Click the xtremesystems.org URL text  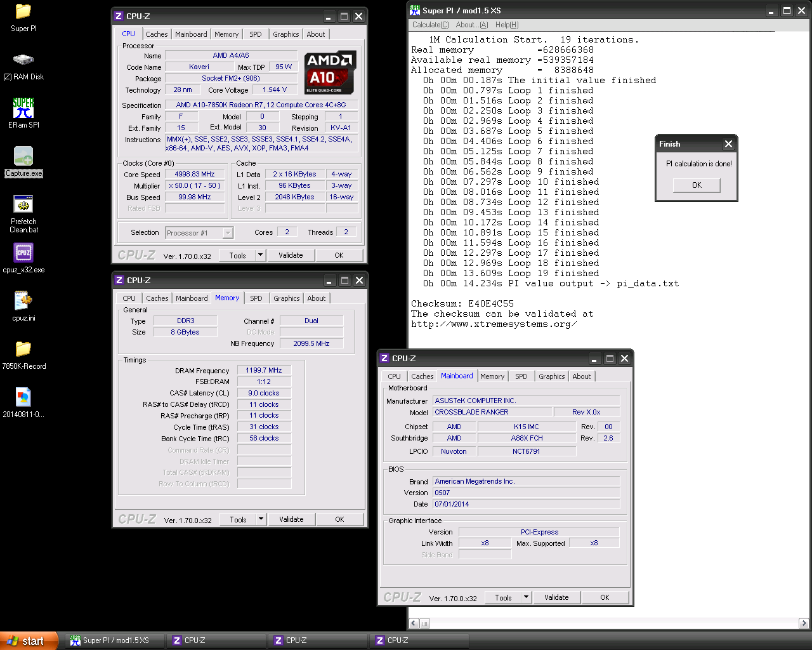point(494,324)
